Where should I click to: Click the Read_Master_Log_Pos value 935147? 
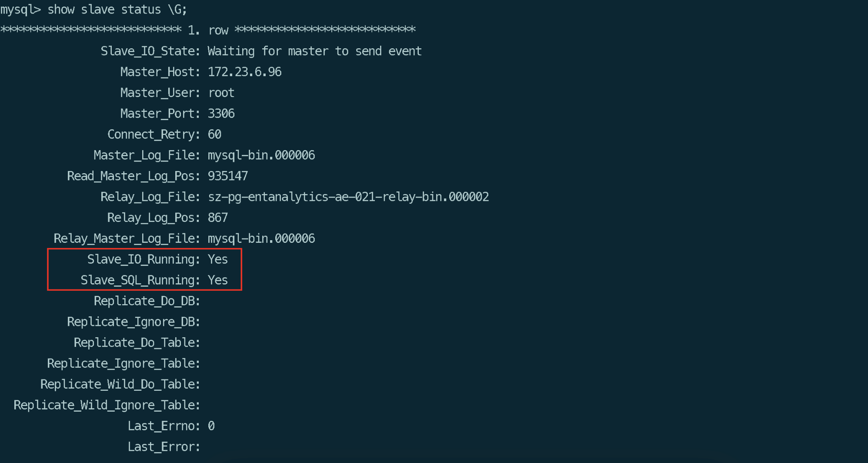tap(228, 176)
